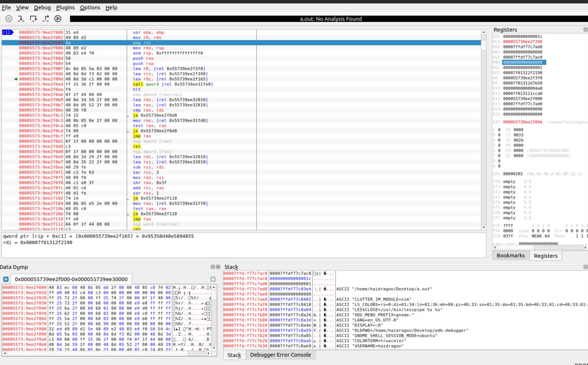588x365 pixels.
Task: Click the stack row at 00007ffd:f77c7ac0
Action: click(x=406, y=273)
